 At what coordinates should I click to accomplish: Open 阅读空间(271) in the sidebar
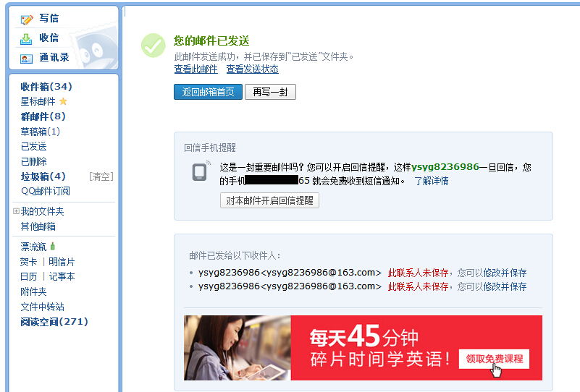(54, 322)
